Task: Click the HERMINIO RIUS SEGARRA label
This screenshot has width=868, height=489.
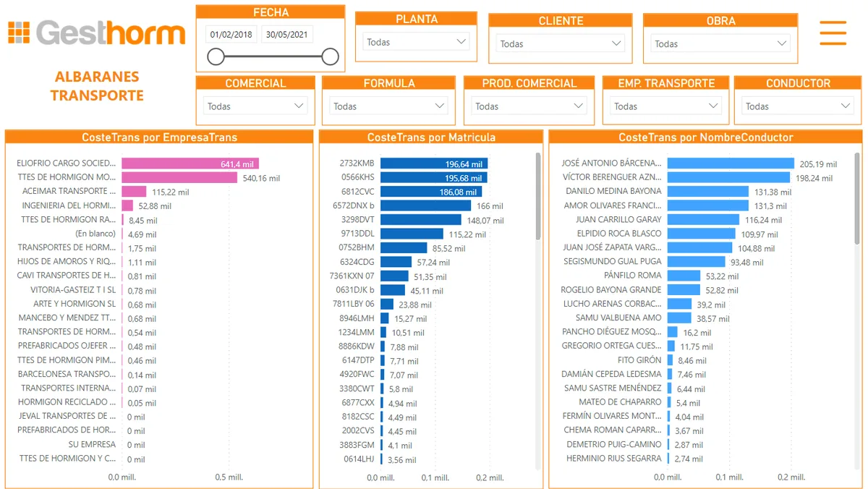Action: 614,459
